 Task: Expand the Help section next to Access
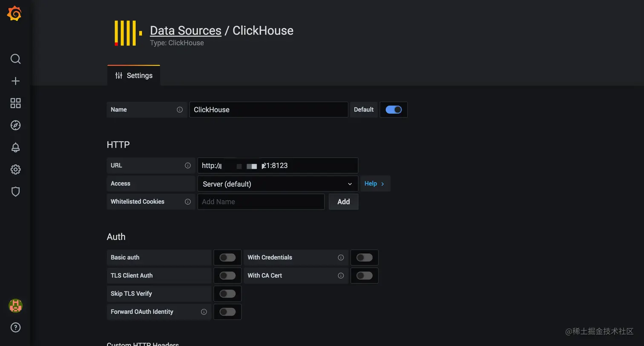[375, 184]
